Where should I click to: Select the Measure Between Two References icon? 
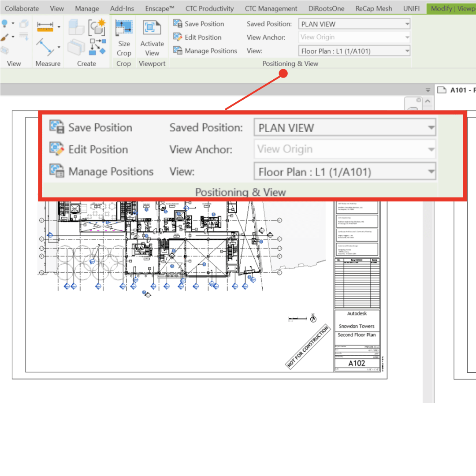[45, 45]
